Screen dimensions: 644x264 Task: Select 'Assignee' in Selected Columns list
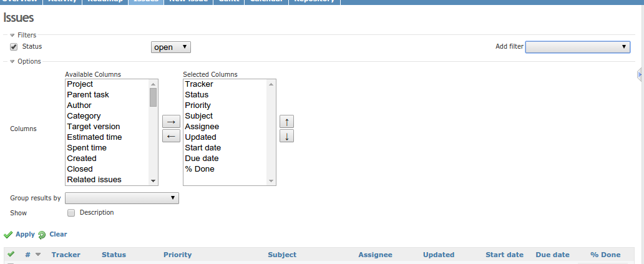click(202, 127)
